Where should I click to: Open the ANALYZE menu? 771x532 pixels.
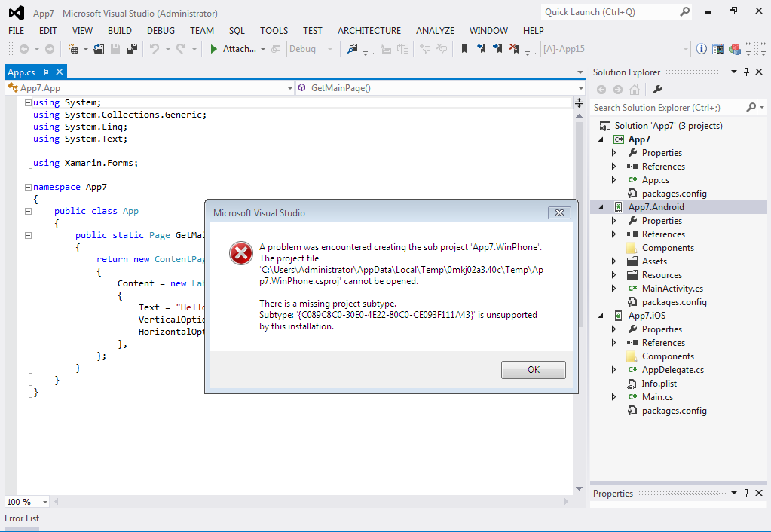435,30
